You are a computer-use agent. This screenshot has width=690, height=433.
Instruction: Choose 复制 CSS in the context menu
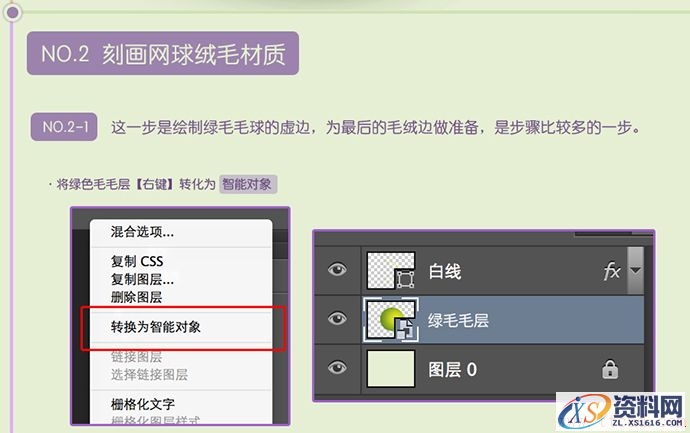point(137,261)
